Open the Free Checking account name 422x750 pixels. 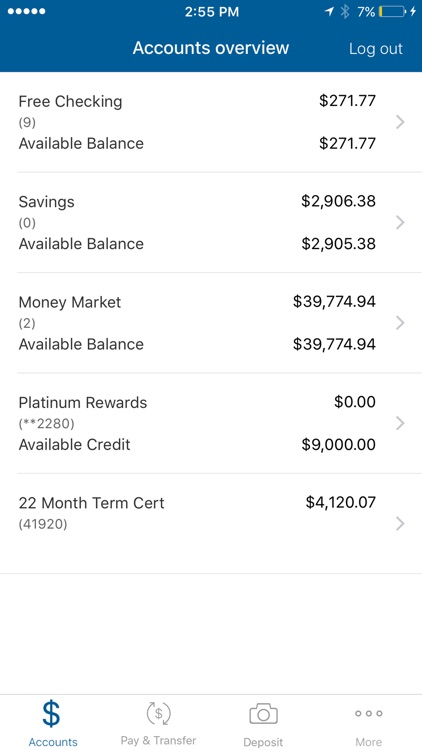(70, 101)
